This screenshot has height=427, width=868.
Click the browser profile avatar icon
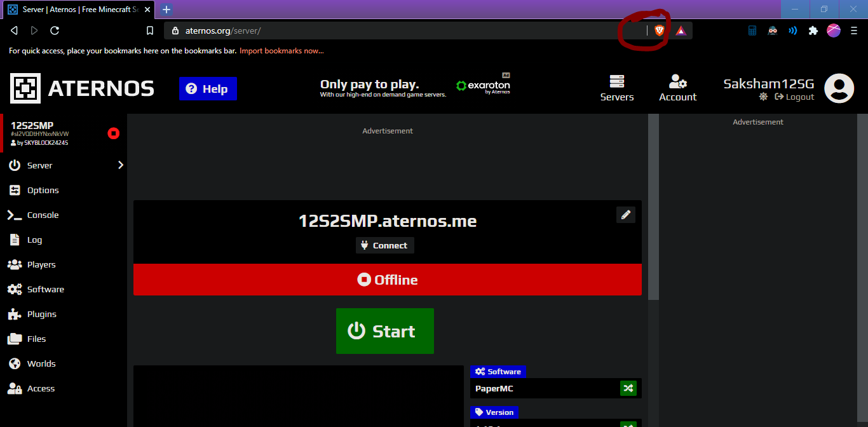coord(834,30)
